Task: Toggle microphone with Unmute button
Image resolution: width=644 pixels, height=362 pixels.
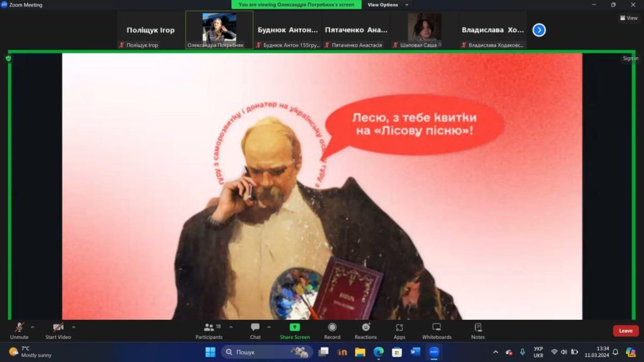Action: click(19, 331)
